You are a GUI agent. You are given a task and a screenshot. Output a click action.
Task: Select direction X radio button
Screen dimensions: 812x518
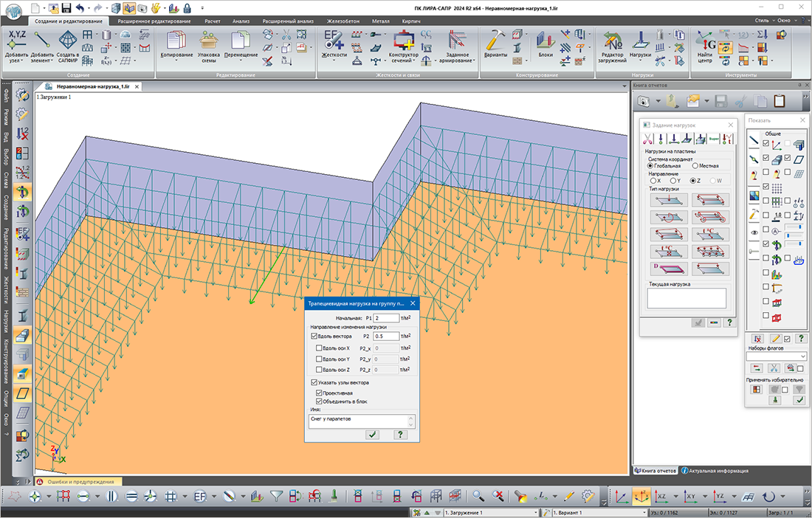coord(653,181)
